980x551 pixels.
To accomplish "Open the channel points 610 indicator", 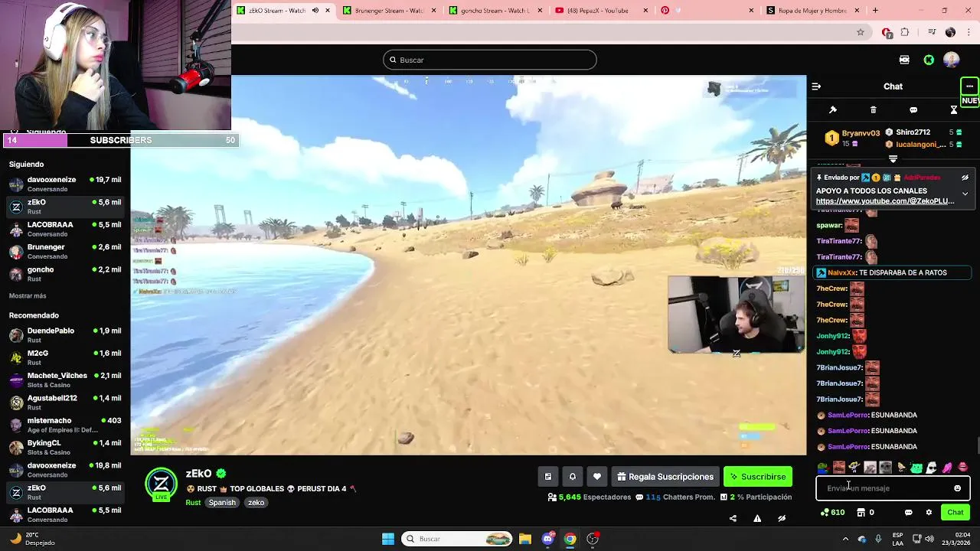I will pos(832,513).
